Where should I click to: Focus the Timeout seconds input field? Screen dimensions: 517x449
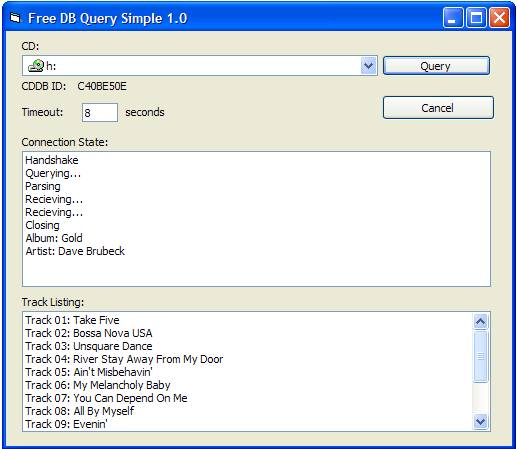[x=100, y=112]
